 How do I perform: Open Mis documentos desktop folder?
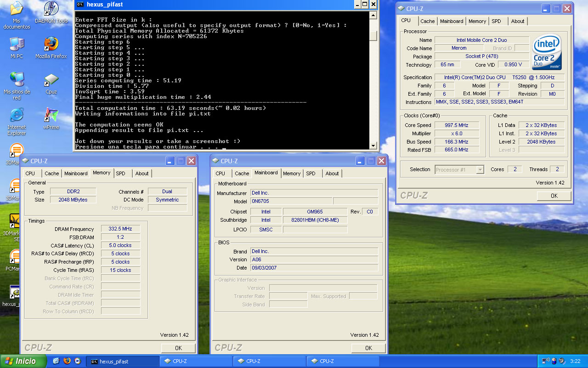pos(17,15)
